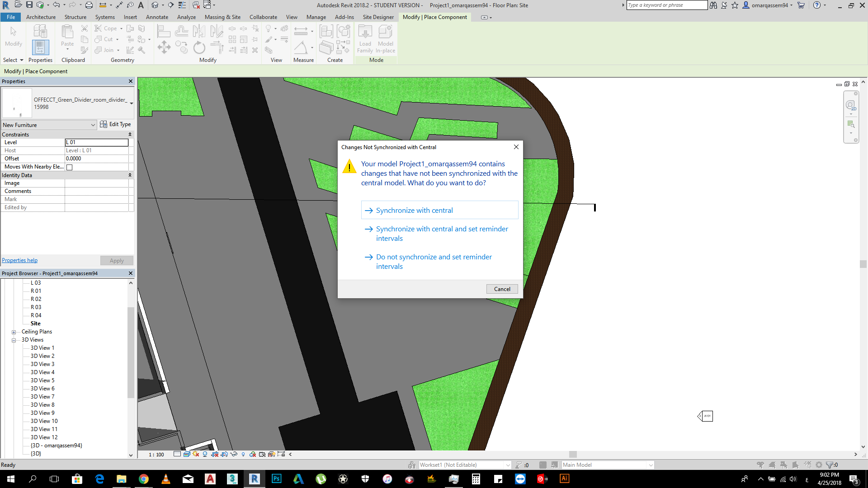868x488 pixels.
Task: Expand the Ceiling Plans tree node
Action: coord(14,332)
